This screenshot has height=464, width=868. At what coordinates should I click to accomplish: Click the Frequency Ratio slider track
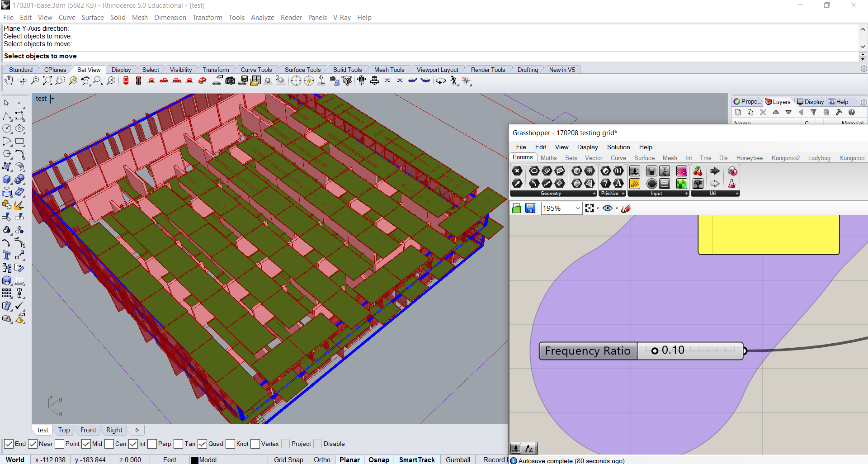pyautogui.click(x=690, y=350)
